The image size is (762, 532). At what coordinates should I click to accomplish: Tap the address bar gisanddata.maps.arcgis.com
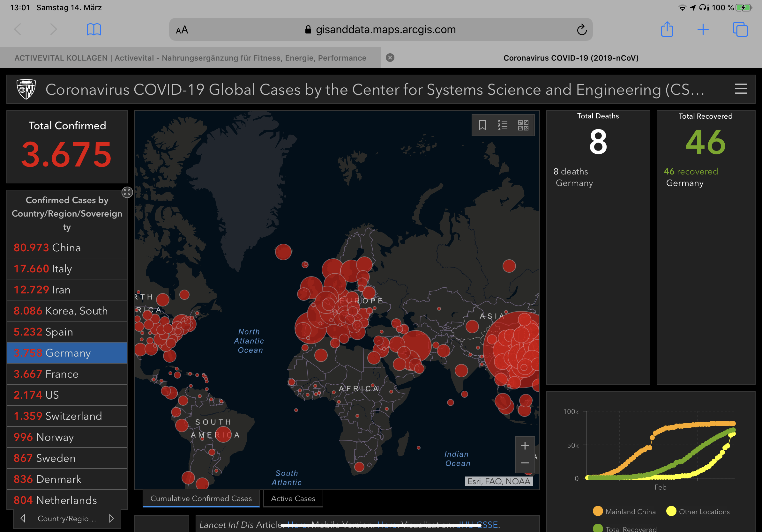point(381,30)
